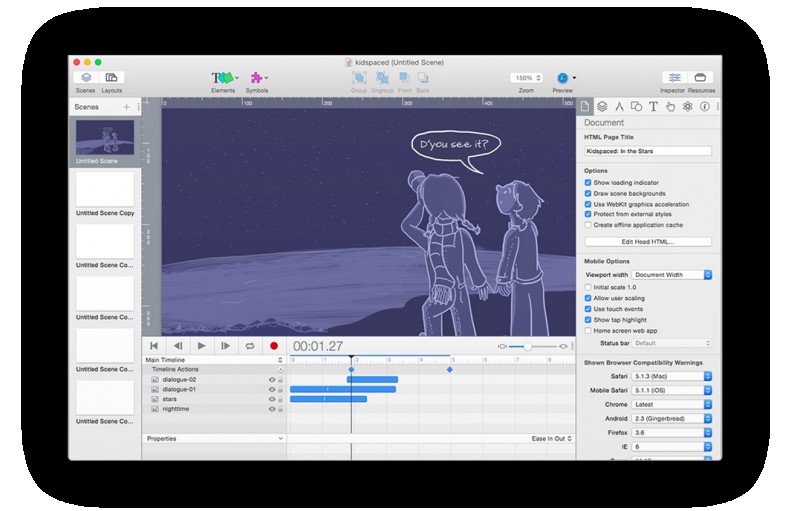The height and width of the screenshot is (511, 800).
Task: Open IE version dropdown
Action: 671,447
